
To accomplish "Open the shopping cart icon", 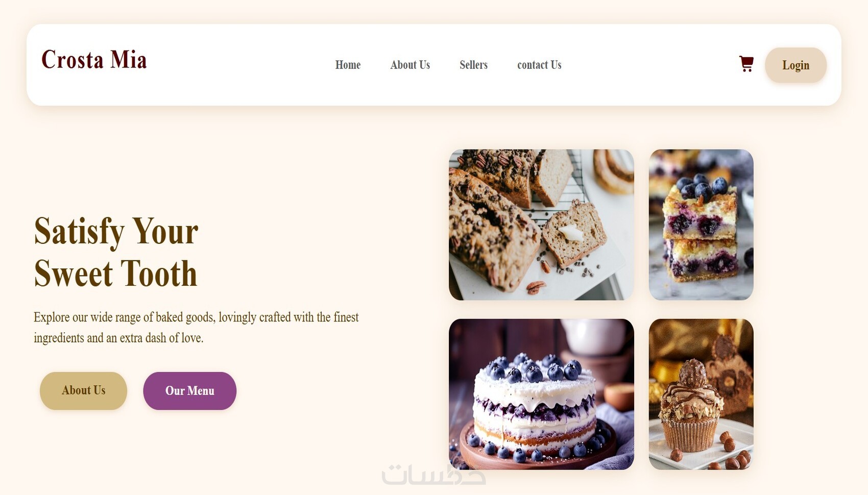I will (746, 64).
